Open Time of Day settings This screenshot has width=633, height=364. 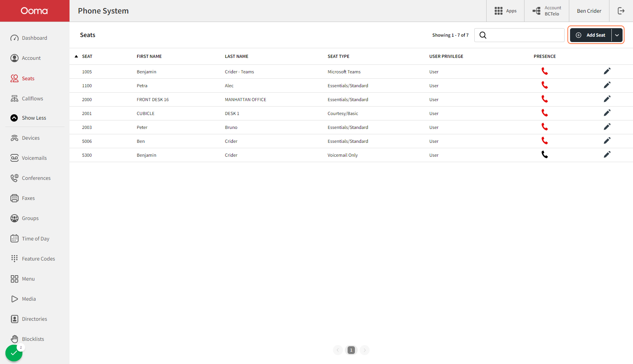30,239
